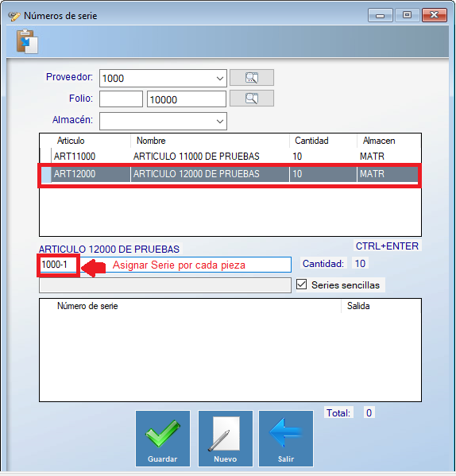Image resolution: width=456 pixels, height=476 pixels.
Task: Exit using the blue Salir arrow
Action: 286,439
